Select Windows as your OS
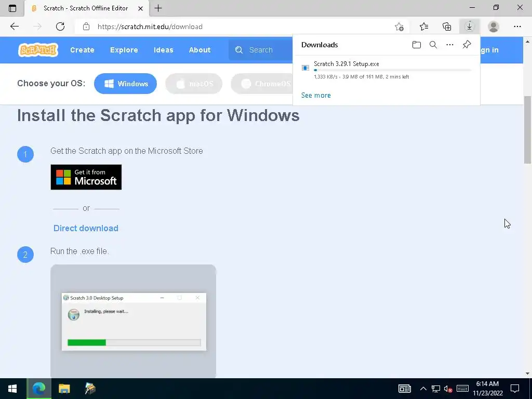Image resolution: width=532 pixels, height=399 pixels. (x=125, y=84)
